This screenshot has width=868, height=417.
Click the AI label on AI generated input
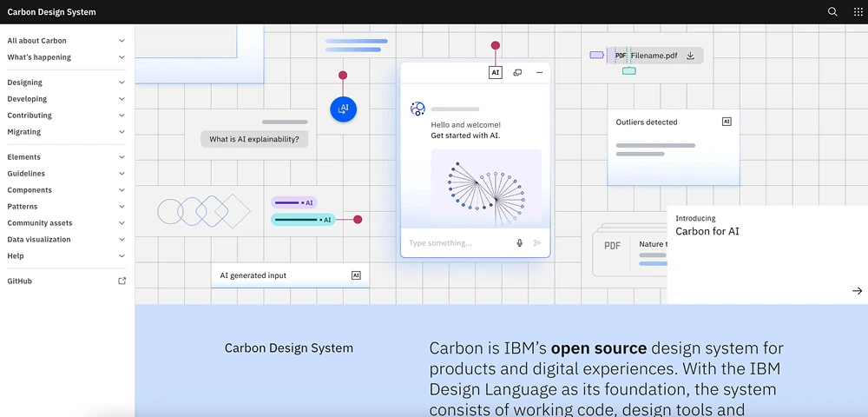click(x=356, y=275)
